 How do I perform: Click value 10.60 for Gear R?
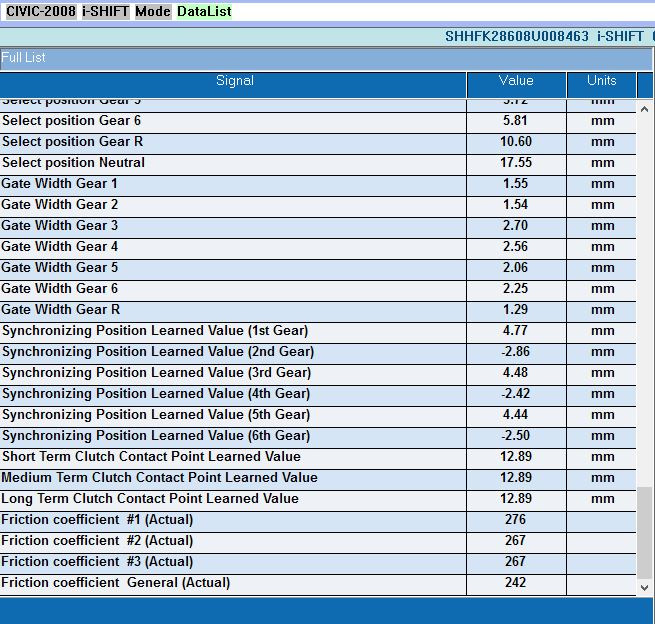pos(516,142)
